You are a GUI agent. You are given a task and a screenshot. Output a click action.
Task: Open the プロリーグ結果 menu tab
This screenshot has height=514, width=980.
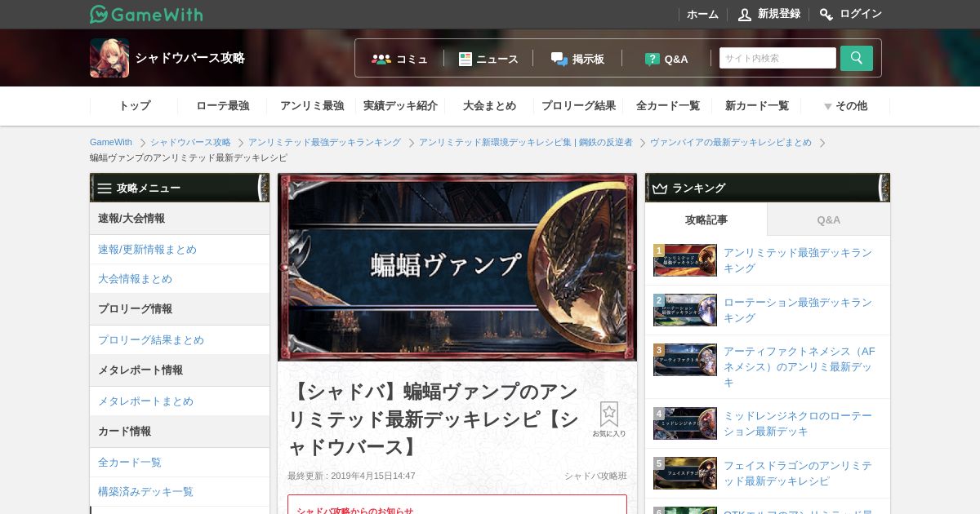pyautogui.click(x=578, y=106)
